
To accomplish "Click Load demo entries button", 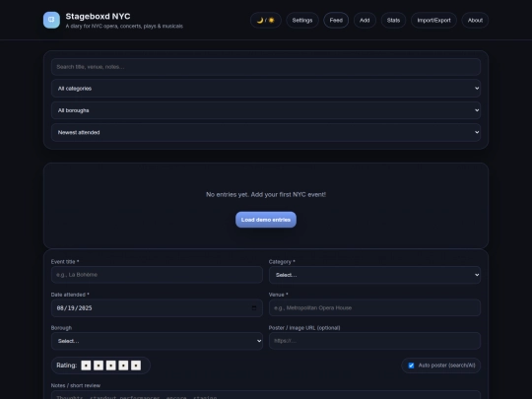I will pyautogui.click(x=266, y=220).
